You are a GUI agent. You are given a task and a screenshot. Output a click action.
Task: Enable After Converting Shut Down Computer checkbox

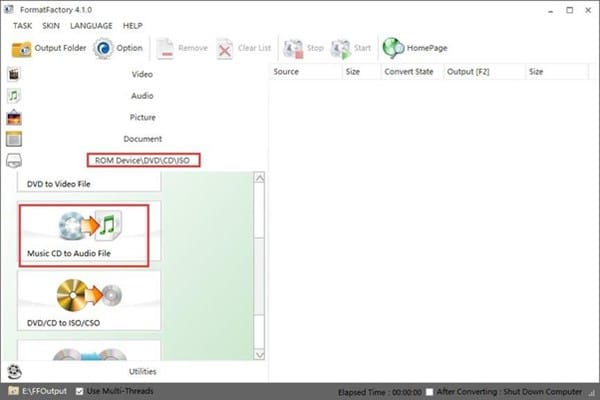click(429, 392)
